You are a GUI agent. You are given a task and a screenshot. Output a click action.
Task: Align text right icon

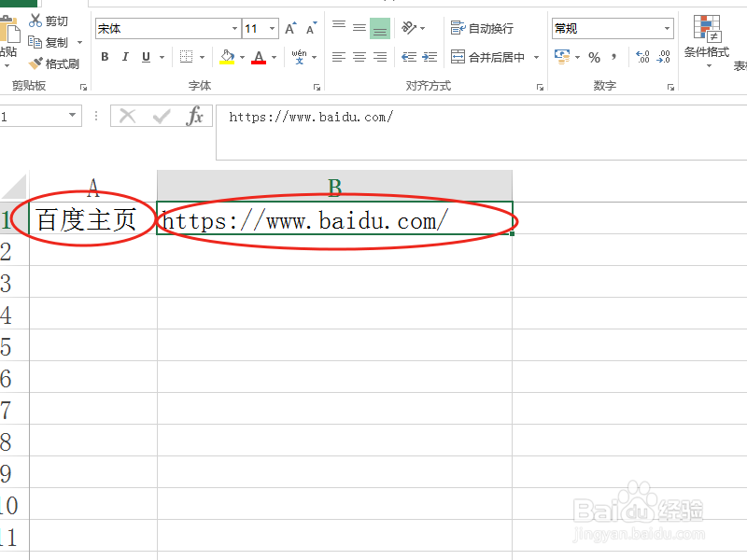pyautogui.click(x=380, y=57)
